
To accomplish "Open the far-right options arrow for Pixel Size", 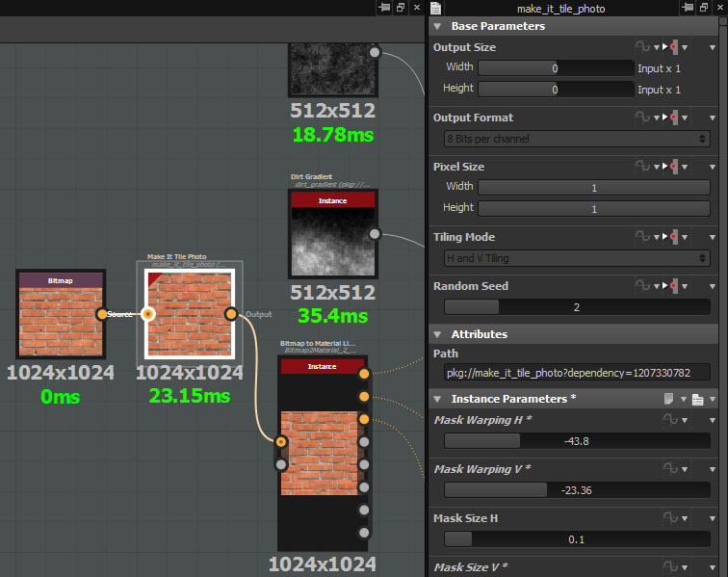I will coord(713,167).
